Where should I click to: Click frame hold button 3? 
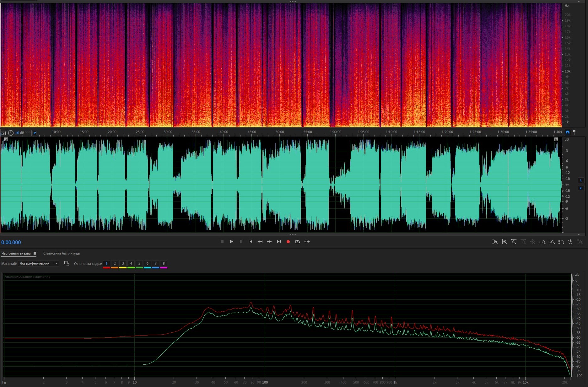[123, 264]
